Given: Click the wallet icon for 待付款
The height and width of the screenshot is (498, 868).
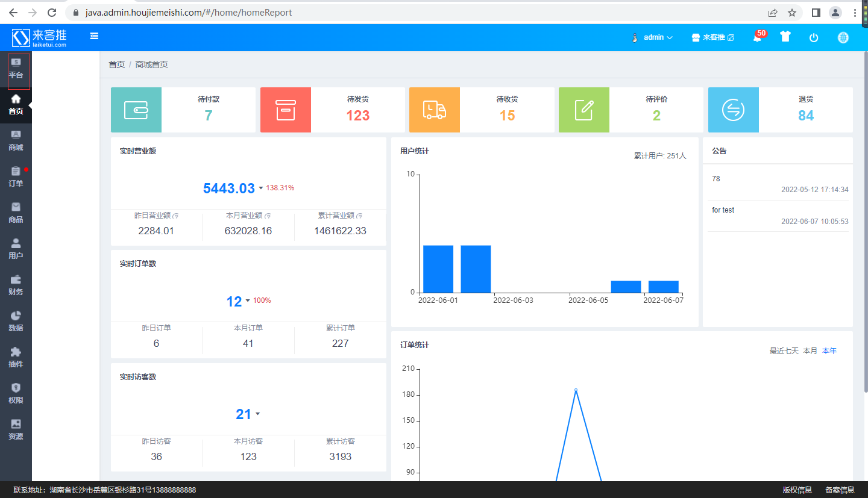Looking at the screenshot, I should [x=136, y=110].
